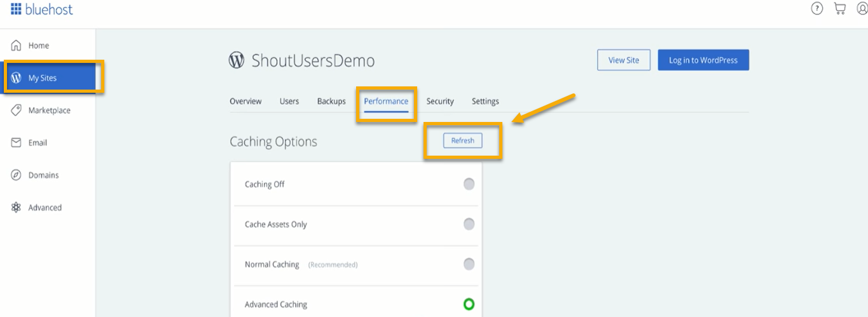Click the bluehost grid logo icon
868x317 pixels.
(16, 9)
